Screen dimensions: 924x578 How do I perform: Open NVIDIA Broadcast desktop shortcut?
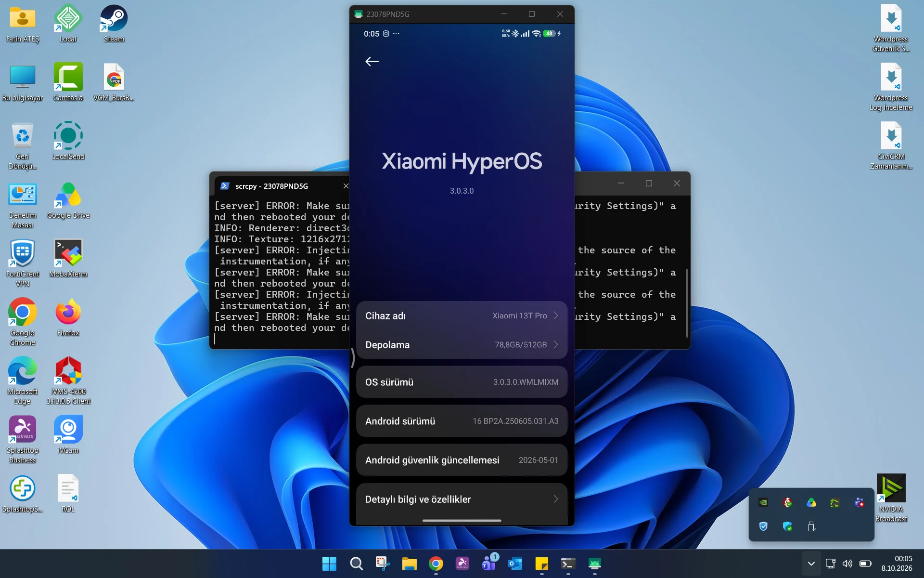point(891,498)
